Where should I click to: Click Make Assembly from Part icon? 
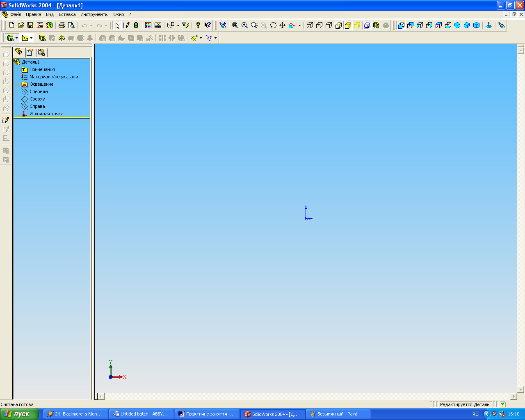pos(49,25)
